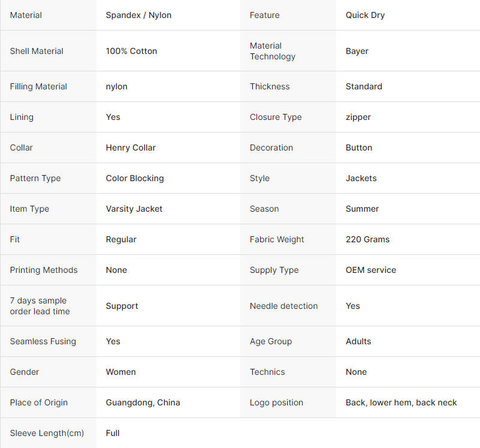The image size is (480, 448).
Task: Click the 'Needle detection' label
Action: (x=284, y=306)
